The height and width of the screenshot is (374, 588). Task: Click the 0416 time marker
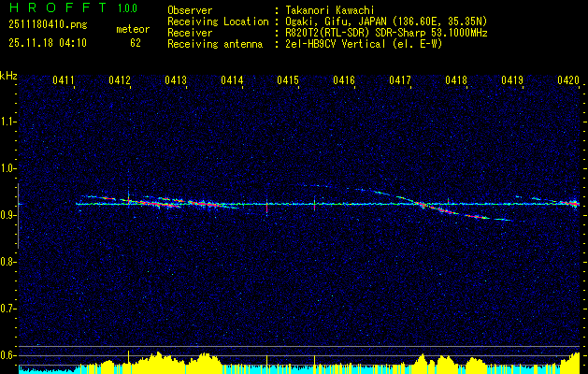(x=344, y=79)
